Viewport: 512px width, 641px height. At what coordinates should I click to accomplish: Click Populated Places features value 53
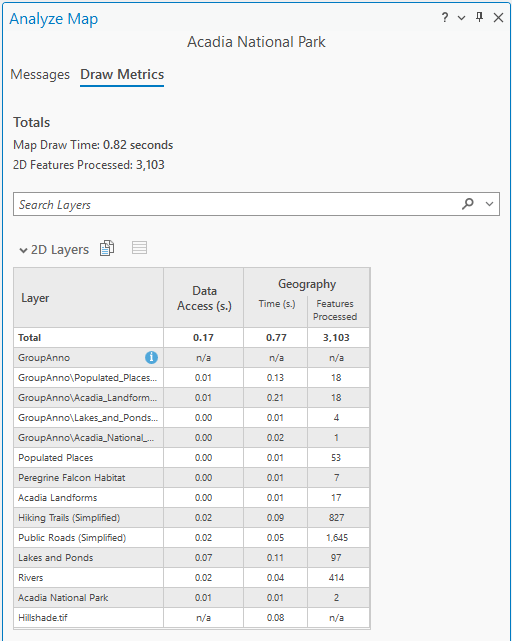336,458
